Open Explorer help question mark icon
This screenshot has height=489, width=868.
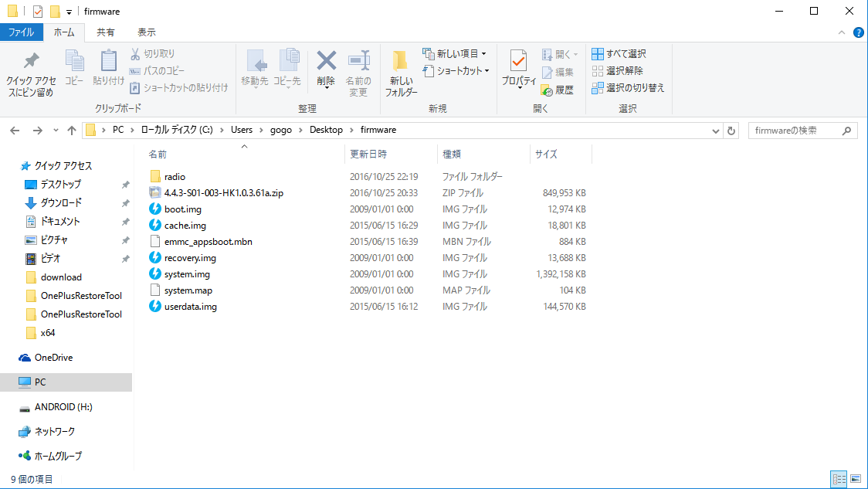coord(858,32)
